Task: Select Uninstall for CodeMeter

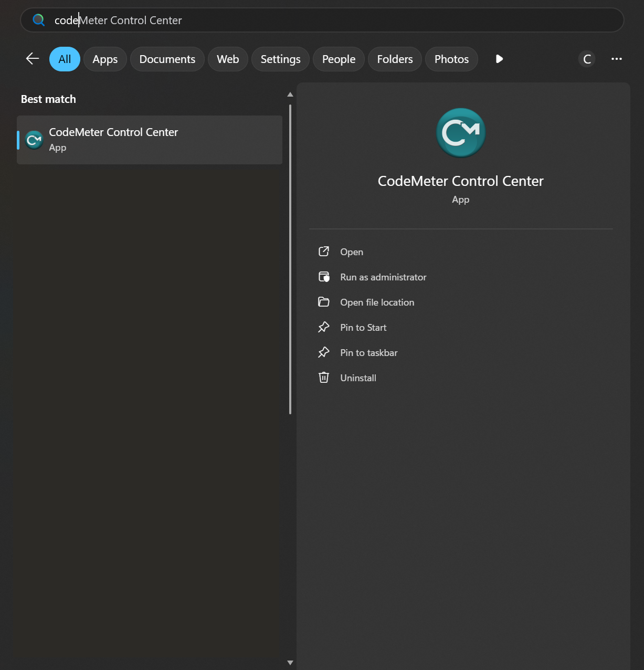Action: pos(358,378)
